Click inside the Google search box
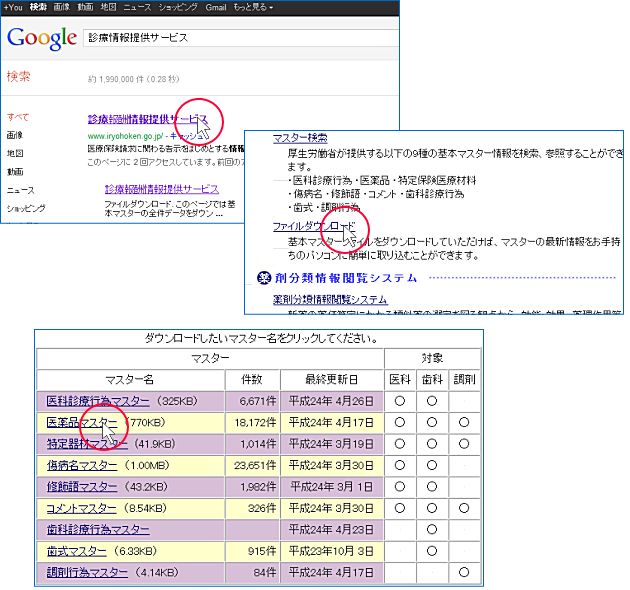The width and height of the screenshot is (630, 590). pyautogui.click(x=240, y=37)
